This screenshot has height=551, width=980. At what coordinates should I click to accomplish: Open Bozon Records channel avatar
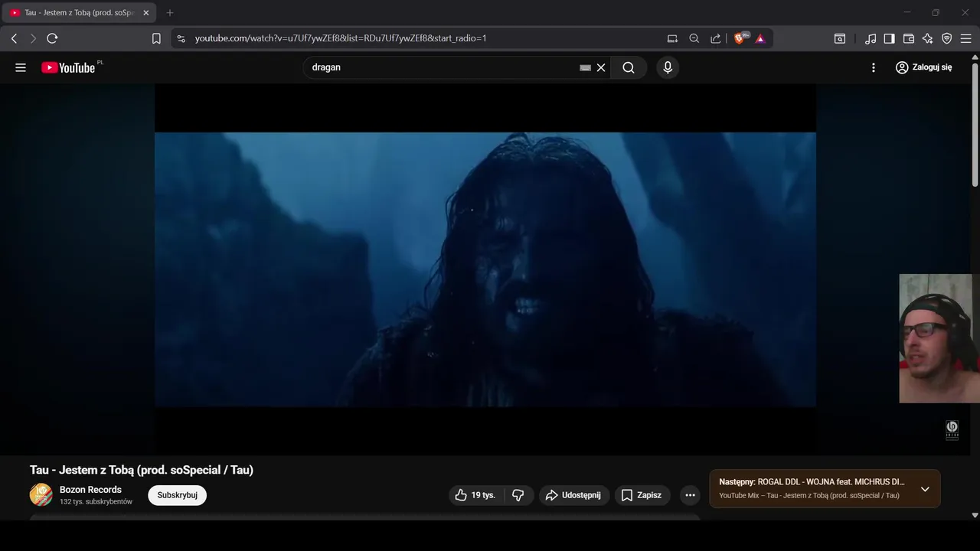(41, 495)
